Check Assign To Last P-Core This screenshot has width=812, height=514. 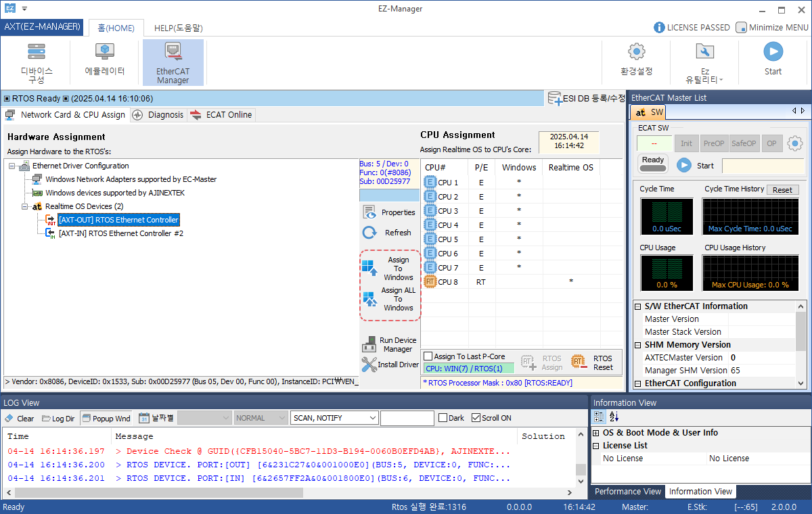[428, 356]
